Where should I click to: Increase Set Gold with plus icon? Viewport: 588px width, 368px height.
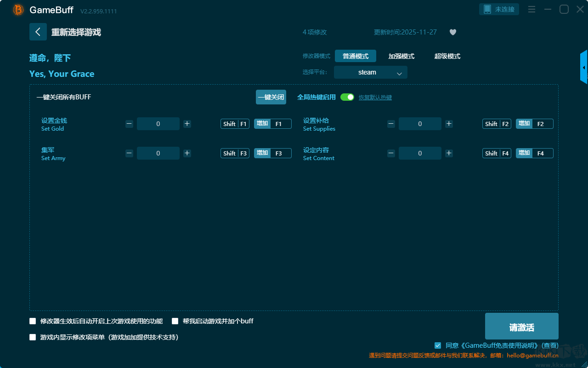click(x=187, y=124)
